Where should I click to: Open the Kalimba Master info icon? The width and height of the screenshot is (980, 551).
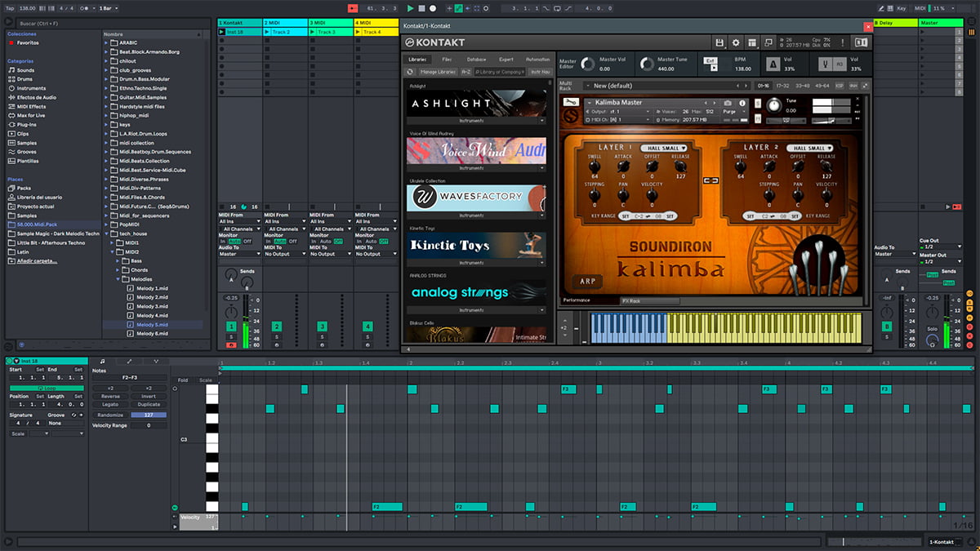pos(742,103)
